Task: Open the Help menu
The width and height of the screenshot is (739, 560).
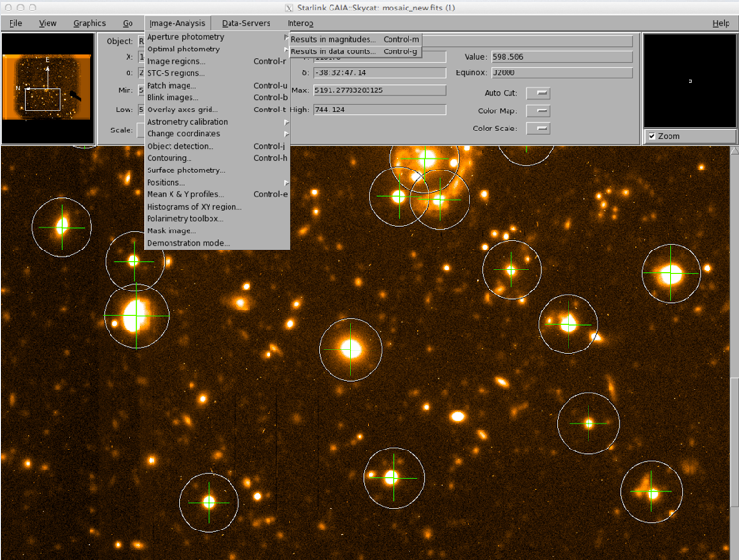Action: [720, 23]
